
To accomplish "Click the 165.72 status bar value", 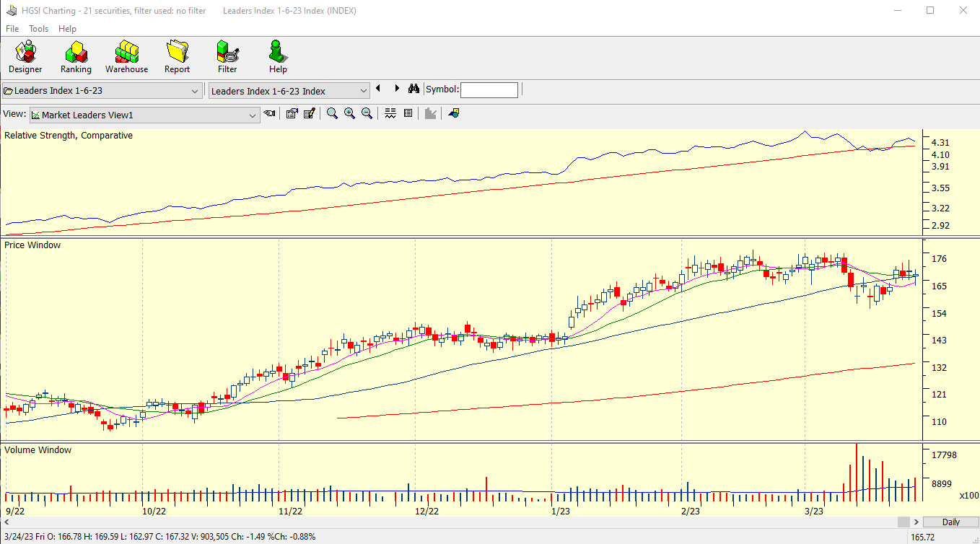I will pyautogui.click(x=924, y=537).
